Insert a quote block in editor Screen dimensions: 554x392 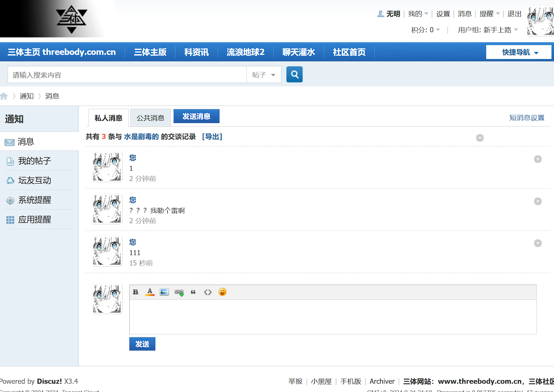coord(193,292)
